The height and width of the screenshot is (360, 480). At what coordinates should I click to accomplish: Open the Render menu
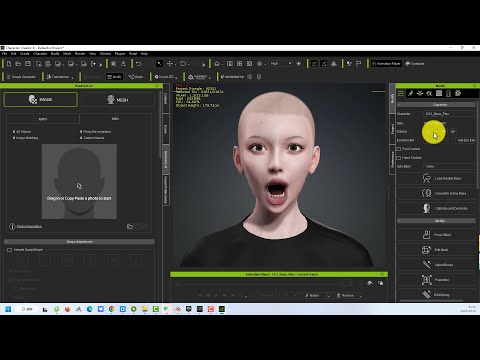80,54
